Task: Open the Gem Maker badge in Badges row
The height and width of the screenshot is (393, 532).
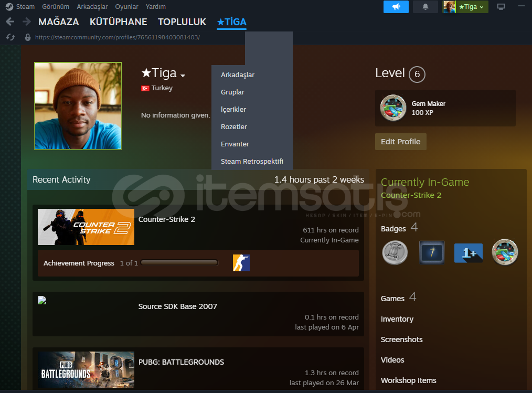Action: pos(505,252)
